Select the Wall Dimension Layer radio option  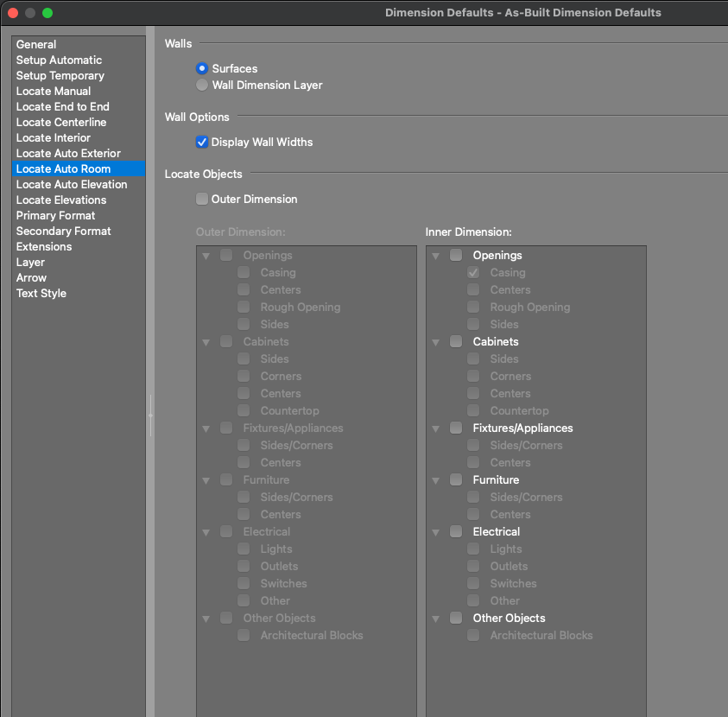pyautogui.click(x=202, y=86)
